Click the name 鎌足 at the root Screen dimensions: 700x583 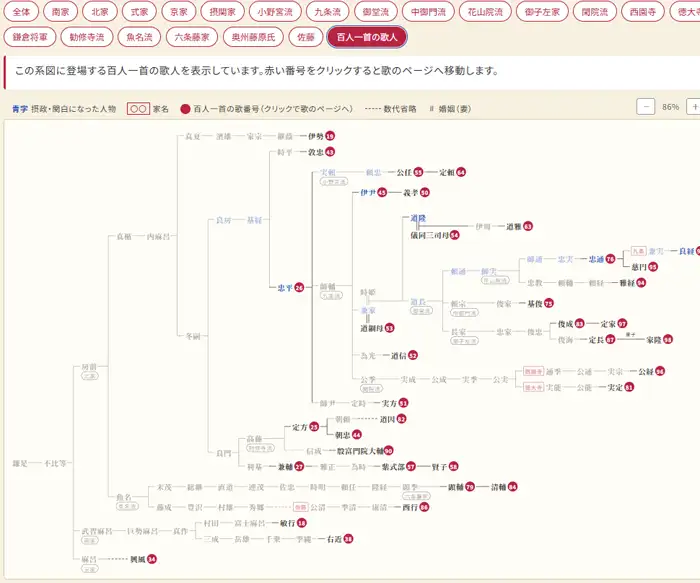tap(20, 463)
